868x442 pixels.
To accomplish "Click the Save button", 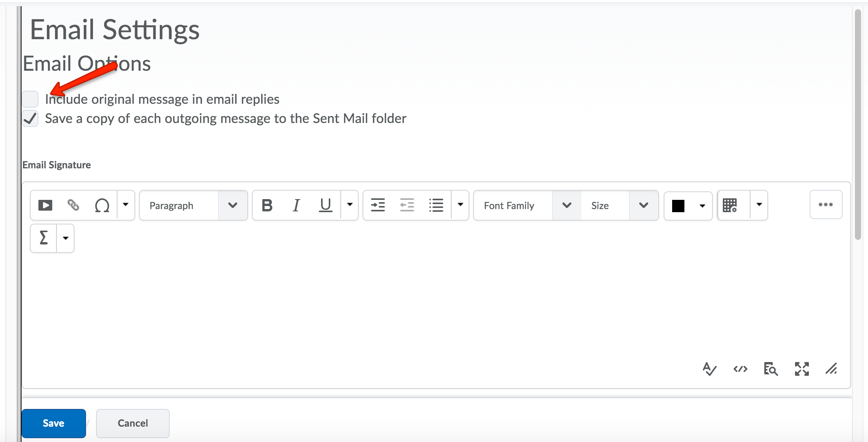I will tap(53, 423).
